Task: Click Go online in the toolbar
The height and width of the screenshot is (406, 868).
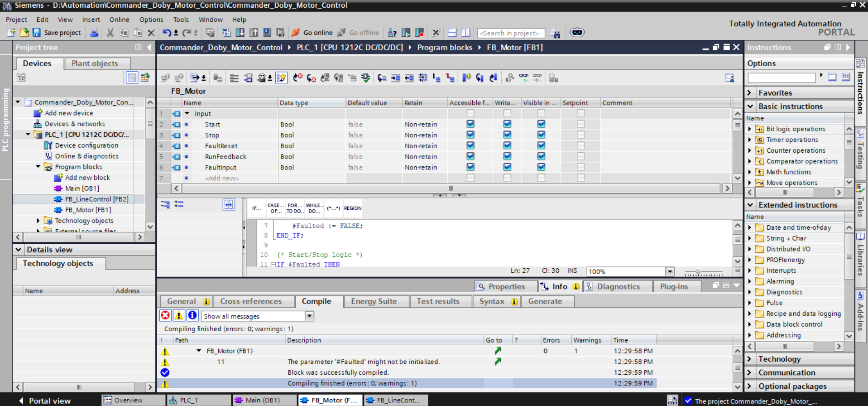Action: [x=312, y=33]
